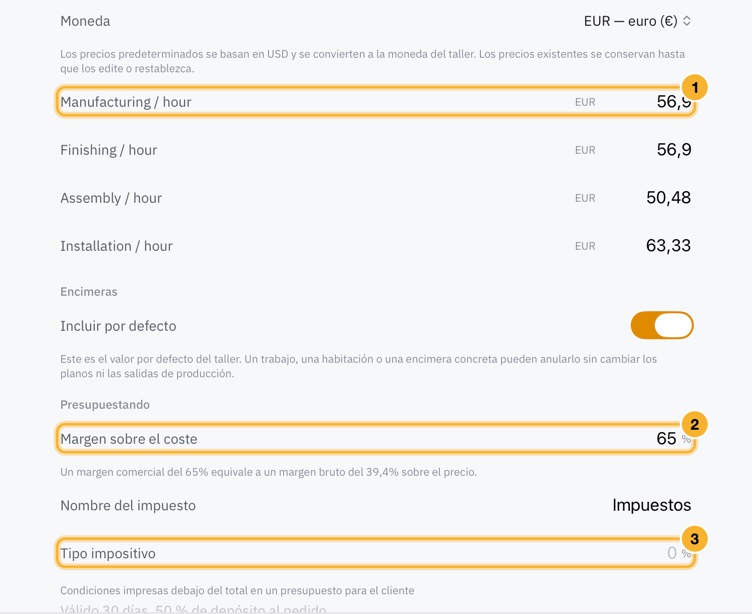Screen dimensions: 752x614
Task: Click the Margen sobre el coste value 65
Action: click(x=666, y=438)
